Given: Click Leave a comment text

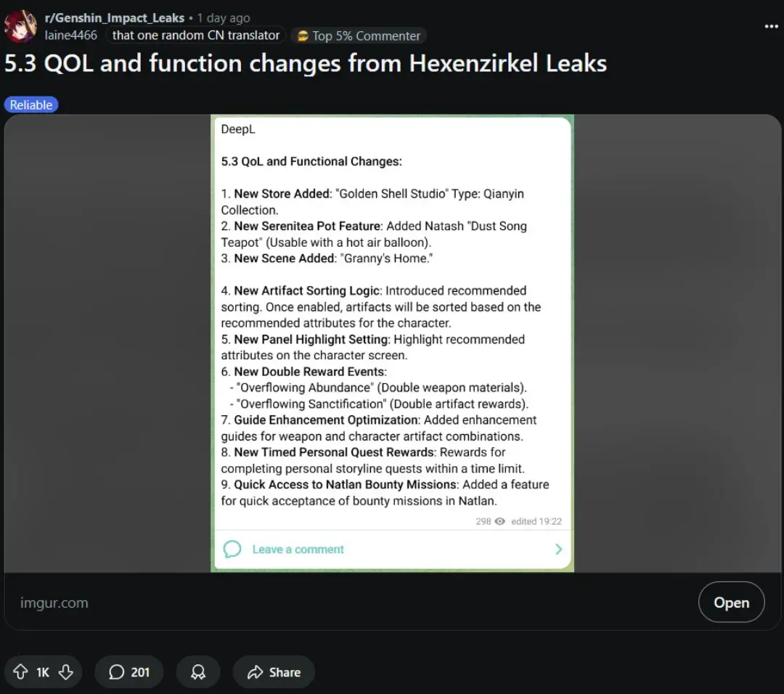Looking at the screenshot, I should [298, 549].
